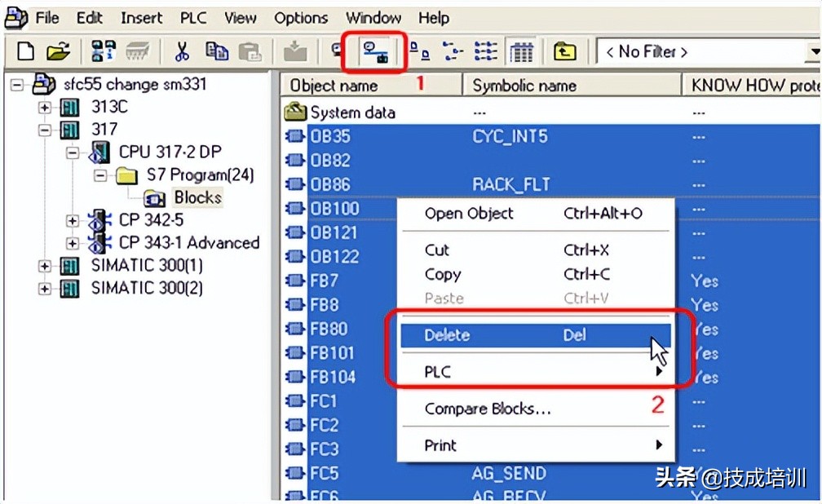Sort by the Symbolic name column header

[572, 86]
